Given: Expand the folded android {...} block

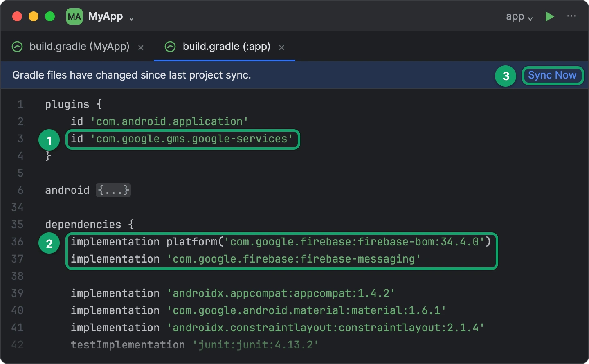Looking at the screenshot, I should coord(113,190).
